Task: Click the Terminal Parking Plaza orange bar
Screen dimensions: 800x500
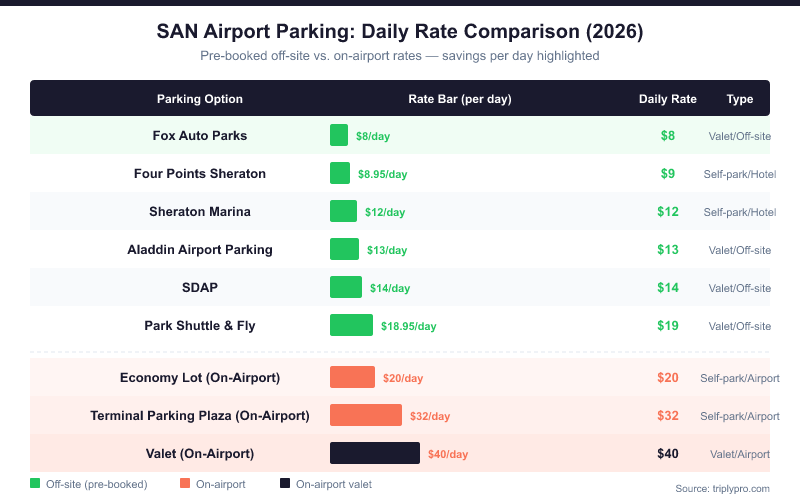Action: pos(366,415)
